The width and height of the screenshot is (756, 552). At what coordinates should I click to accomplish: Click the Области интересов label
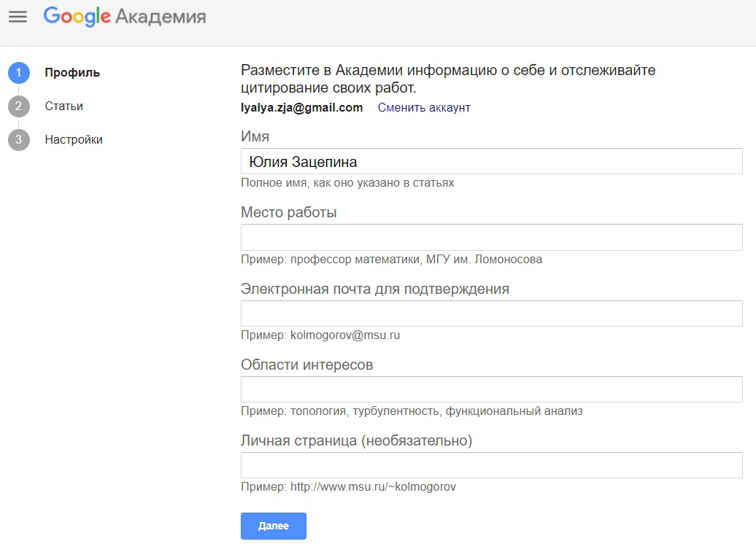click(x=307, y=365)
